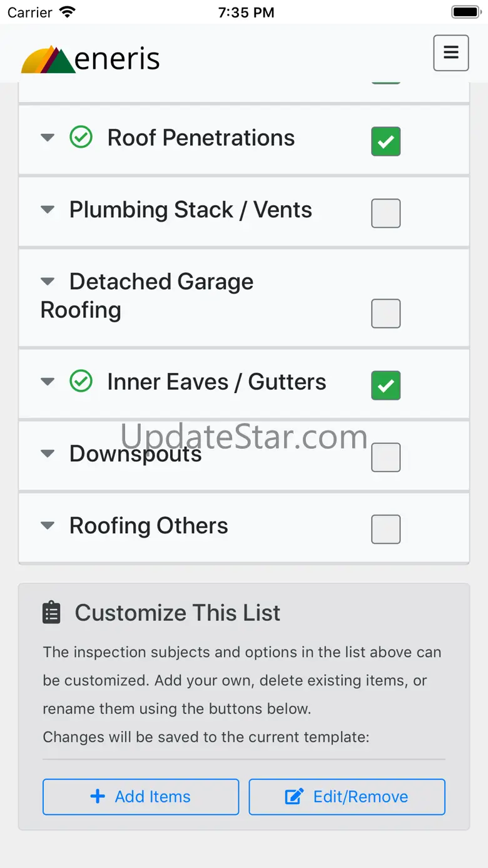Expand the Roof Penetrations section arrow
This screenshot has height=868, width=488.
48,138
